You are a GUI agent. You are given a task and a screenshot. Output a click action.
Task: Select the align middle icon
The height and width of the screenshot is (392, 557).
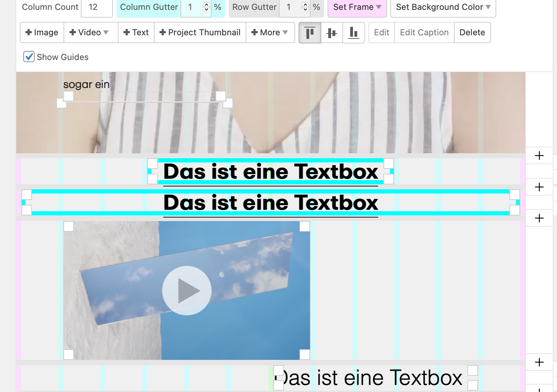(331, 32)
